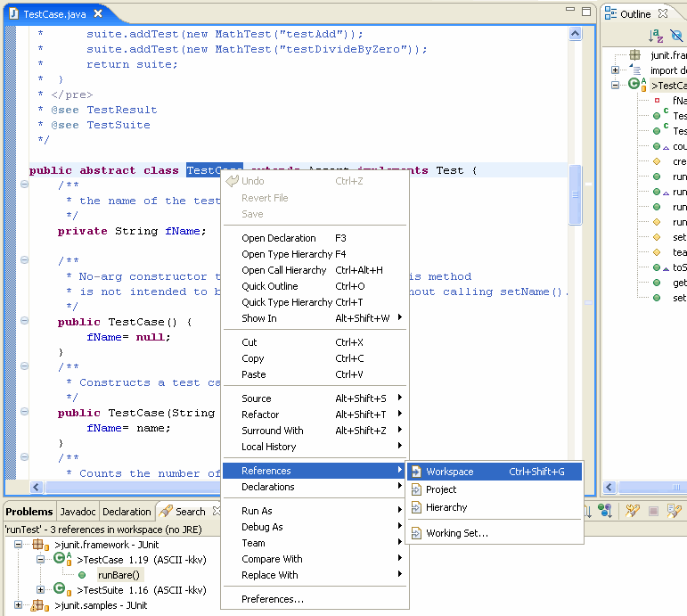Choose Workspace references search
This screenshot has width=687, height=616.
(x=495, y=472)
